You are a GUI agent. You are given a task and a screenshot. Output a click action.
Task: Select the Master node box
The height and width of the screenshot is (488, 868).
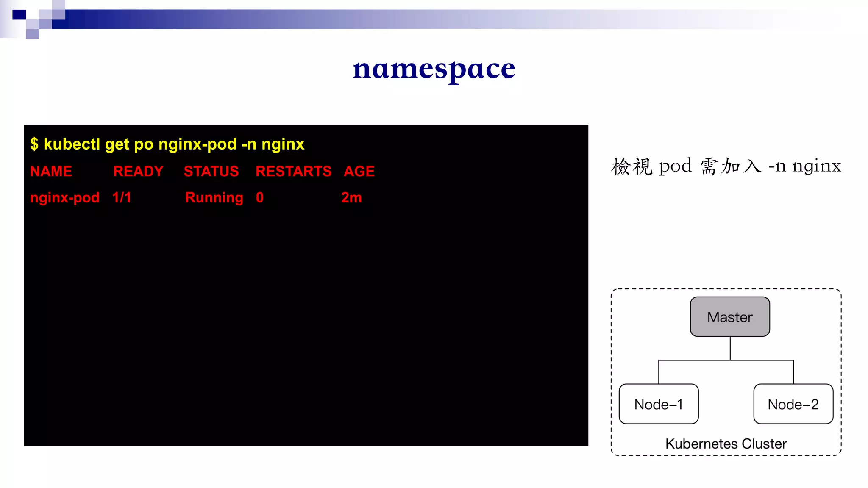coord(729,317)
